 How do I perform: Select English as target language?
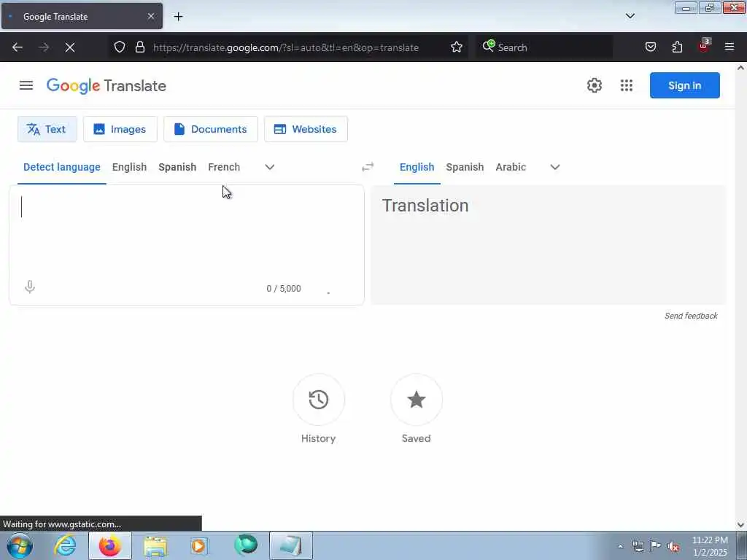click(x=417, y=167)
